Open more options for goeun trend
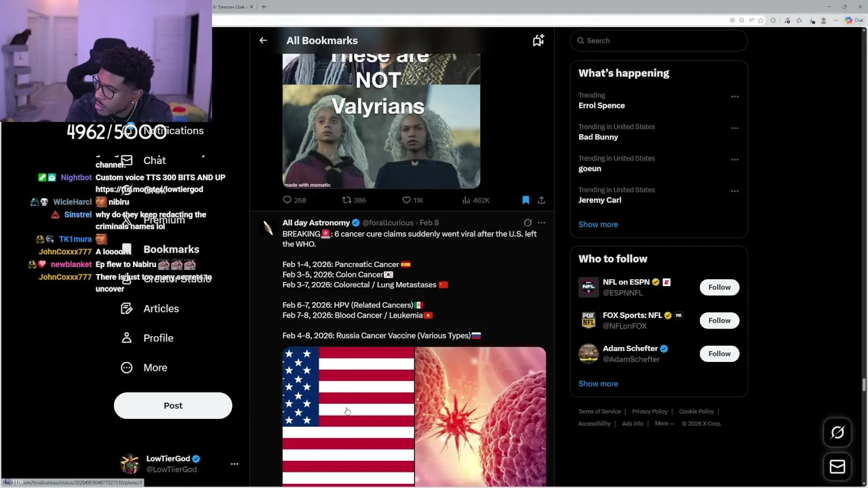 click(x=734, y=159)
